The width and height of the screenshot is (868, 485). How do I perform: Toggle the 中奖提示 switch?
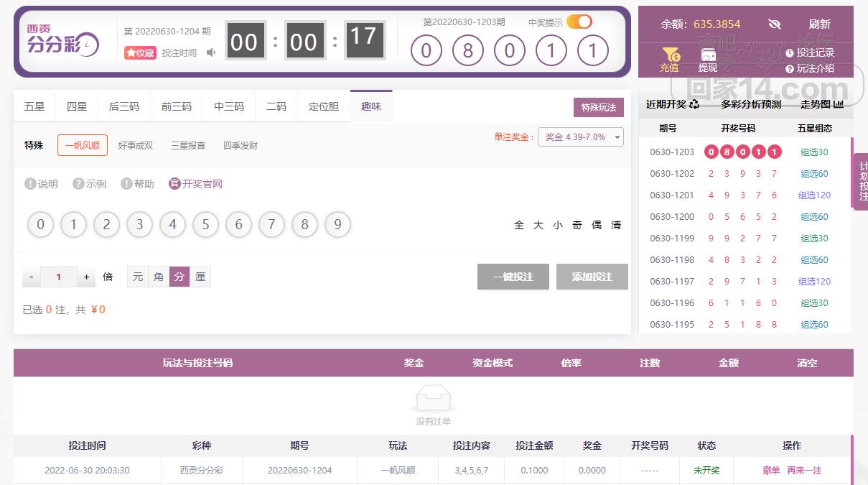point(579,22)
